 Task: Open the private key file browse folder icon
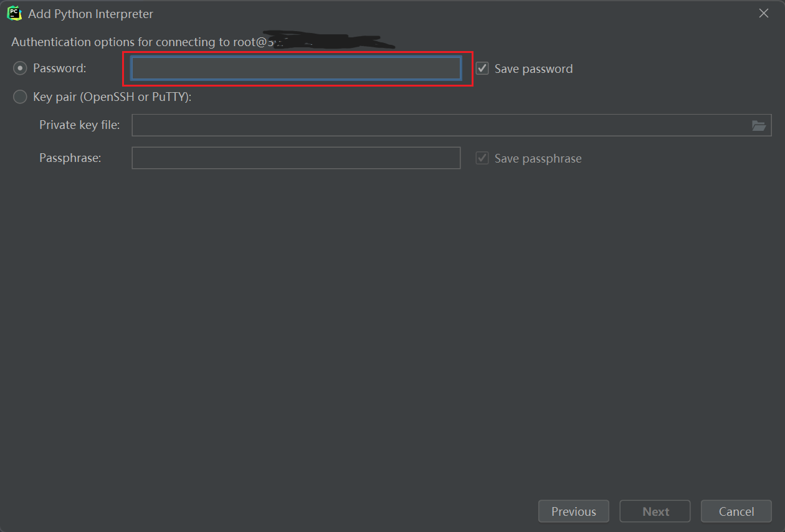758,125
